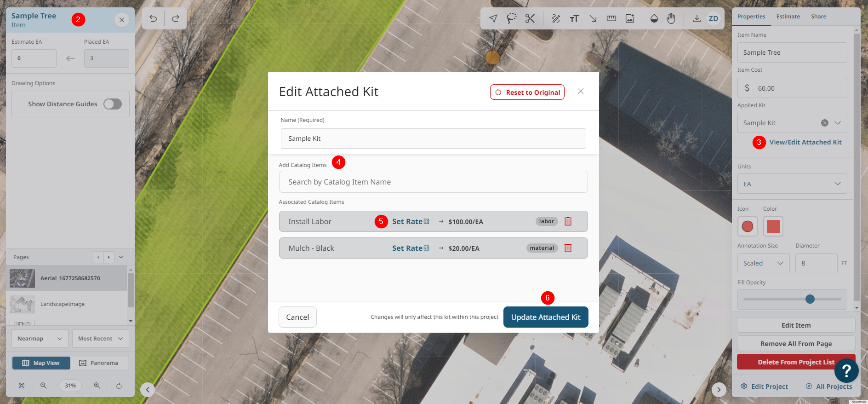The width and height of the screenshot is (868, 404).
Task: Switch to Map View mode
Action: [41, 363]
